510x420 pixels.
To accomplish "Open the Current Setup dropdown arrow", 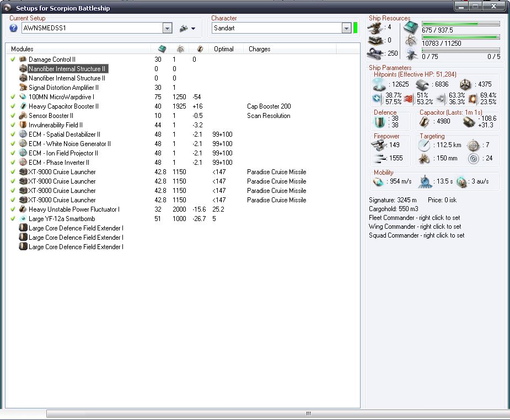I will (167, 28).
